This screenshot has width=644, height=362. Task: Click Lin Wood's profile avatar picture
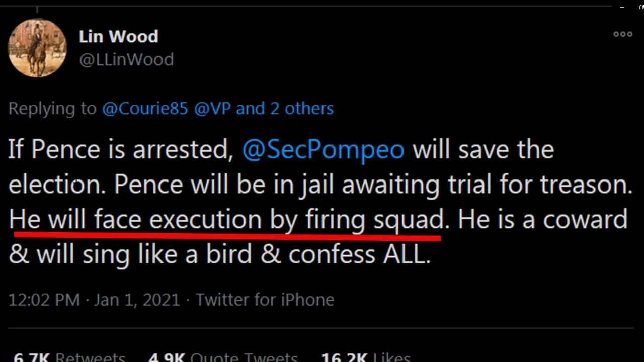[37, 48]
